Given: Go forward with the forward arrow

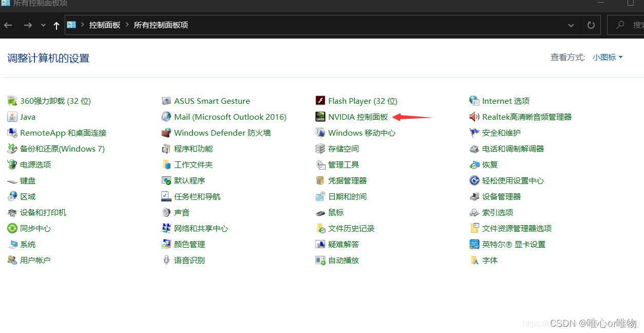Looking at the screenshot, I should [x=28, y=25].
